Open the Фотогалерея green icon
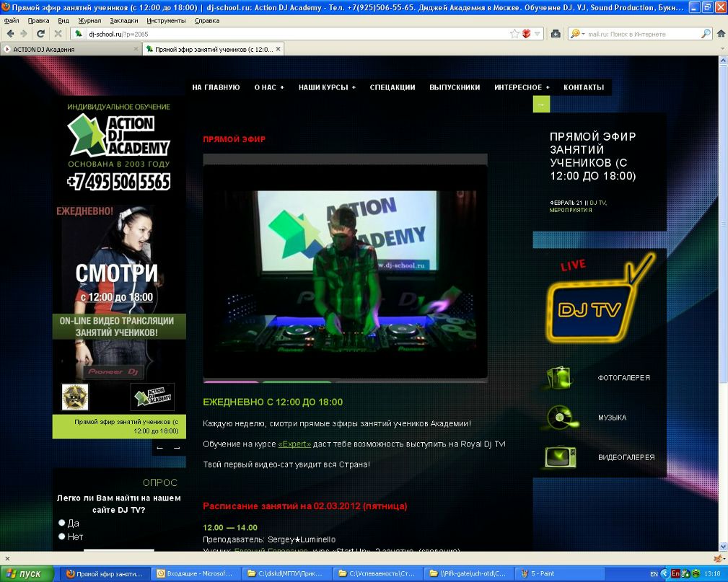The width and height of the screenshot is (728, 582). 559,377
